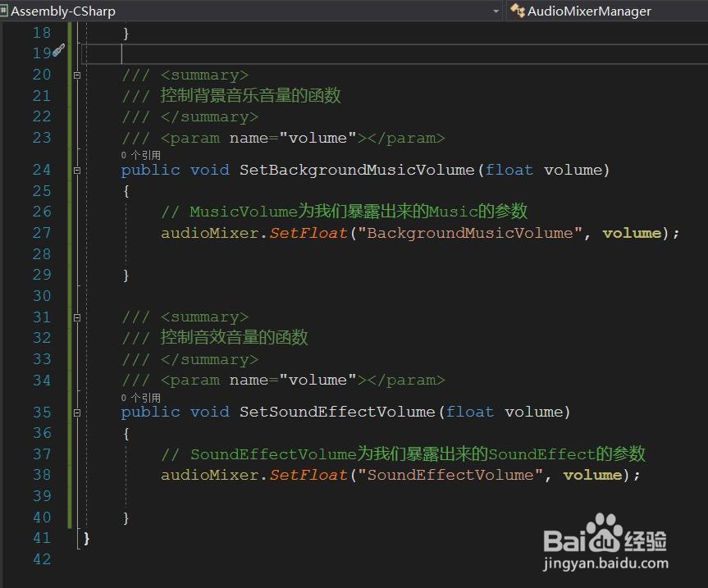Click the MusicVolume comment on line 26
Viewport: 708px width, 588px height.
point(344,212)
